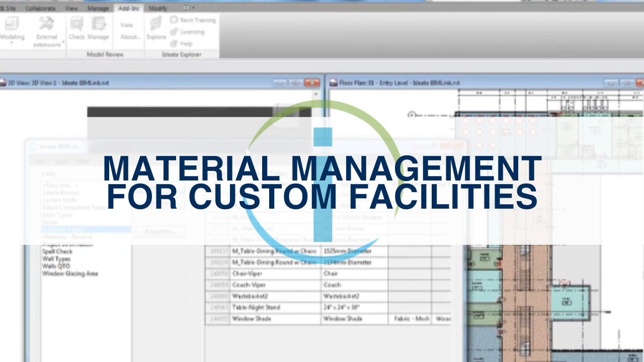The image size is (644, 362).
Task: Click the '1525mm Diameter' table cell
Action: [354, 251]
